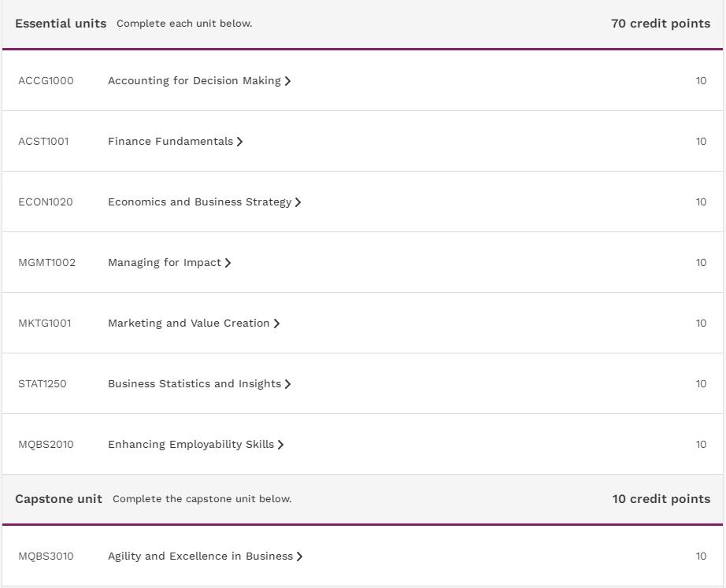Screen dimensions: 726x588
Task: Click the Capstone unit section header
Action: coord(58,498)
